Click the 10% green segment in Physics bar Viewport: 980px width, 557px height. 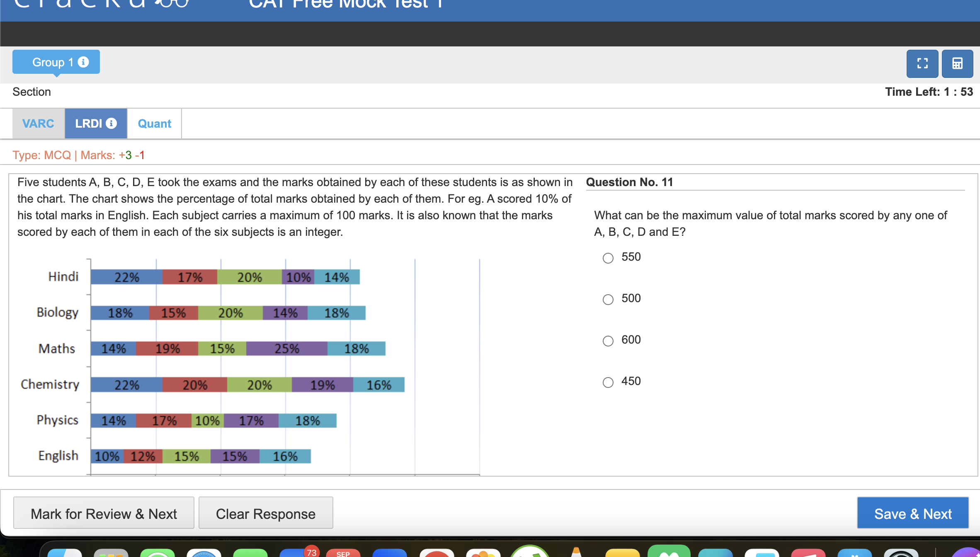(x=207, y=421)
